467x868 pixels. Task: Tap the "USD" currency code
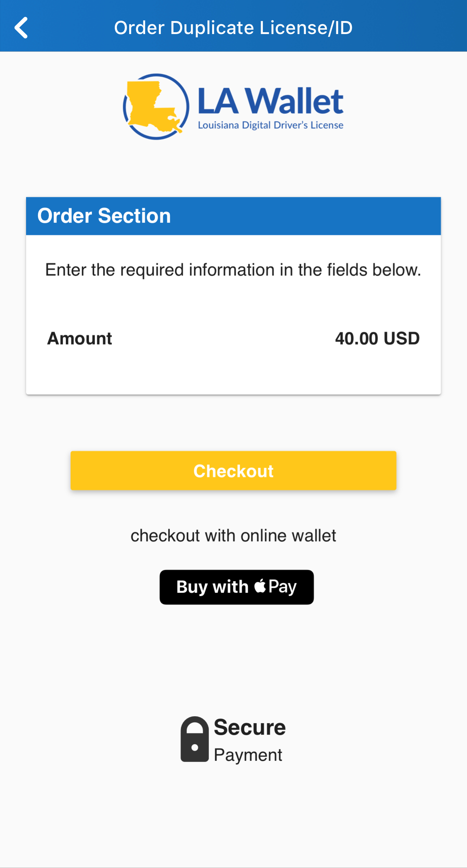click(x=401, y=339)
